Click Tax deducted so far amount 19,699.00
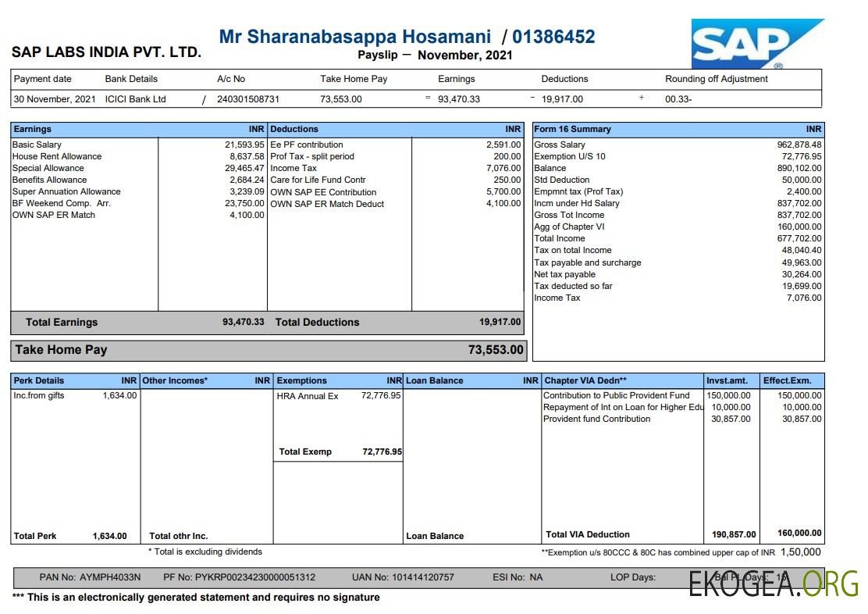The height and width of the screenshot is (614, 868). pyautogui.click(x=802, y=286)
